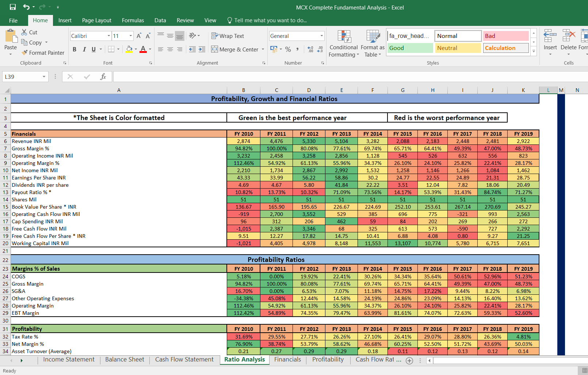Apply the yellow fill color bucket
Image resolution: width=588 pixels, height=375 pixels.
(129, 49)
